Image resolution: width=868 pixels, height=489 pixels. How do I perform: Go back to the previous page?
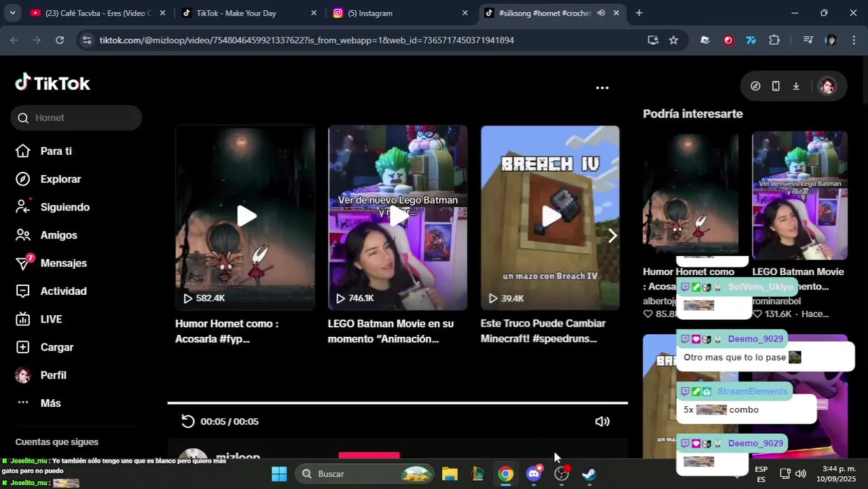14,40
